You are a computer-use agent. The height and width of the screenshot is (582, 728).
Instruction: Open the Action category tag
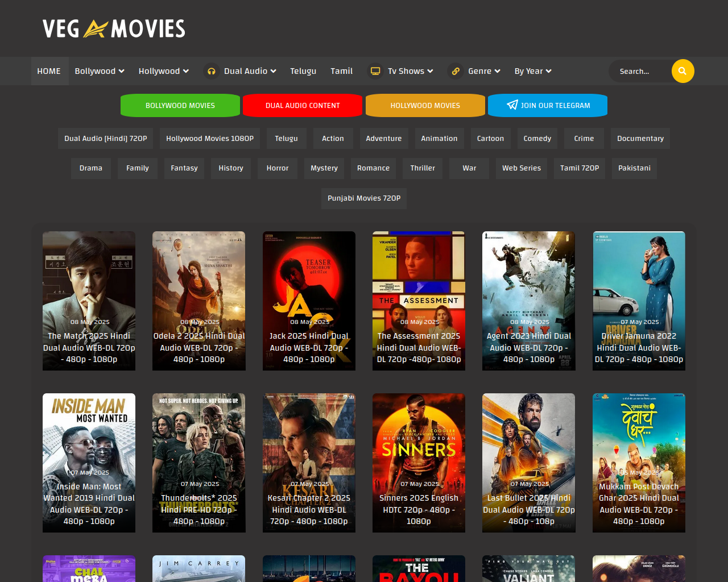(x=333, y=138)
